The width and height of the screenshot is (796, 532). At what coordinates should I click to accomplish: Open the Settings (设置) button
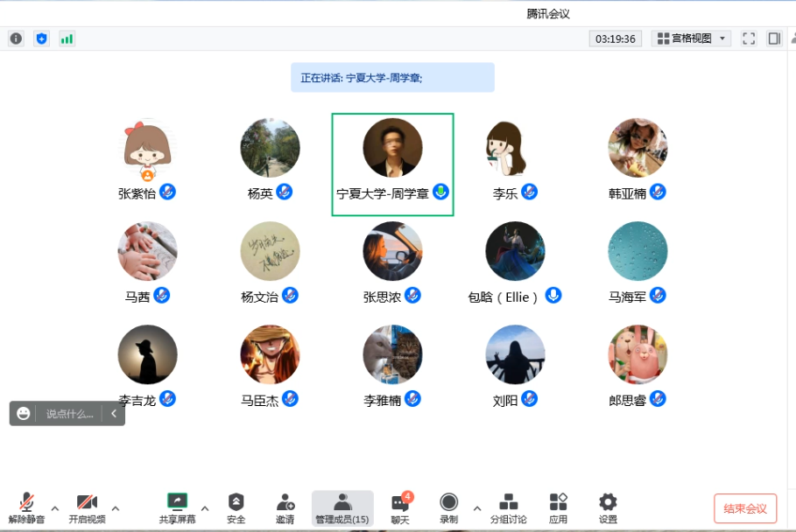pos(608,507)
